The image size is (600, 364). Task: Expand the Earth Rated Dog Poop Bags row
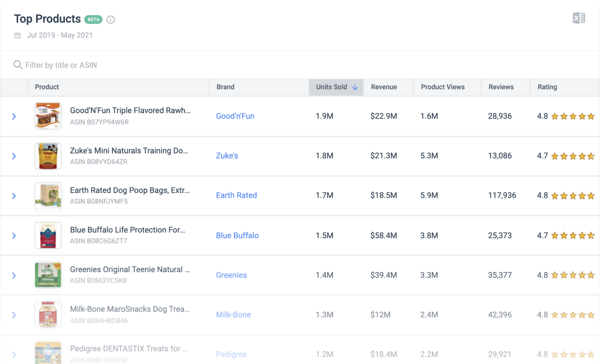pos(14,196)
